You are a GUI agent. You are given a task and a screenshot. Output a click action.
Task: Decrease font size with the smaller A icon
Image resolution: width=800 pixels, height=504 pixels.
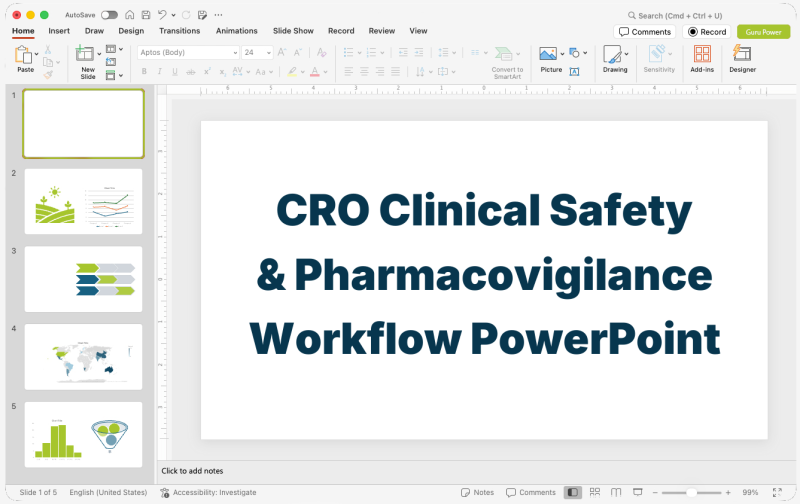point(297,52)
